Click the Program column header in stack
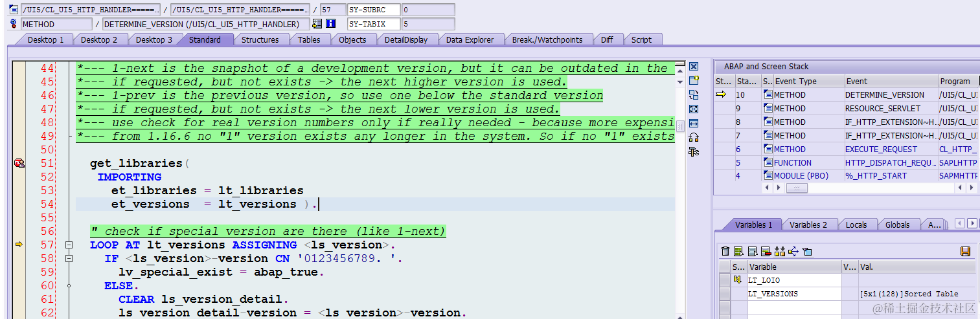The image size is (980, 319). click(x=959, y=82)
